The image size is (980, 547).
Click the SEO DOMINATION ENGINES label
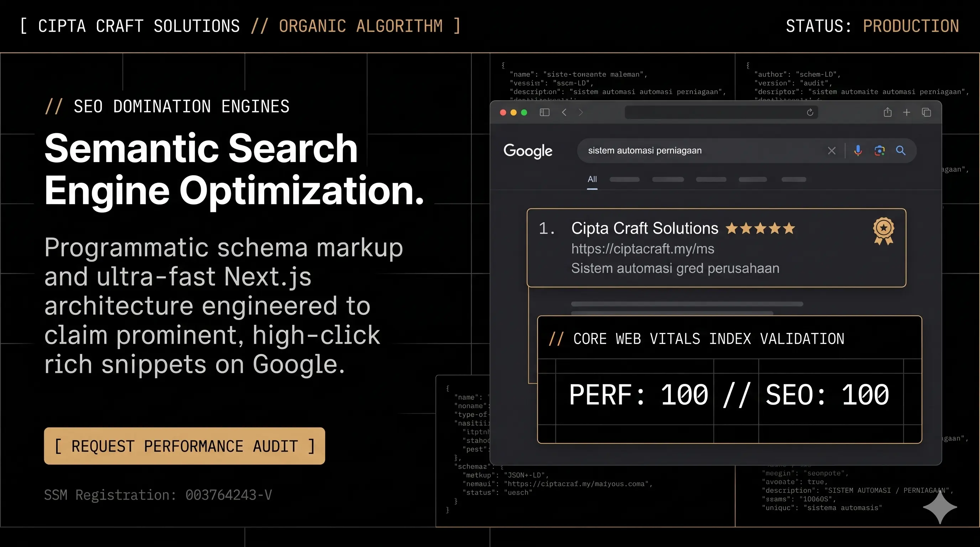[x=182, y=106]
